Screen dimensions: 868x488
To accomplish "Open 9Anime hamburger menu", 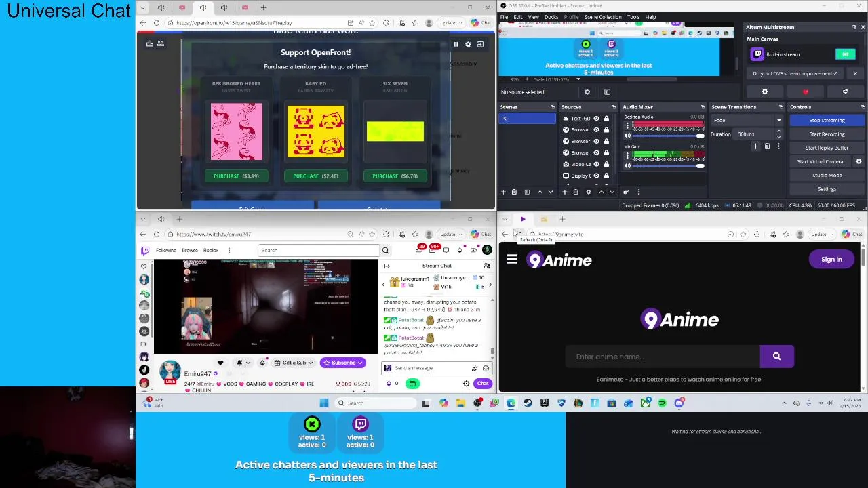I will pyautogui.click(x=512, y=259).
